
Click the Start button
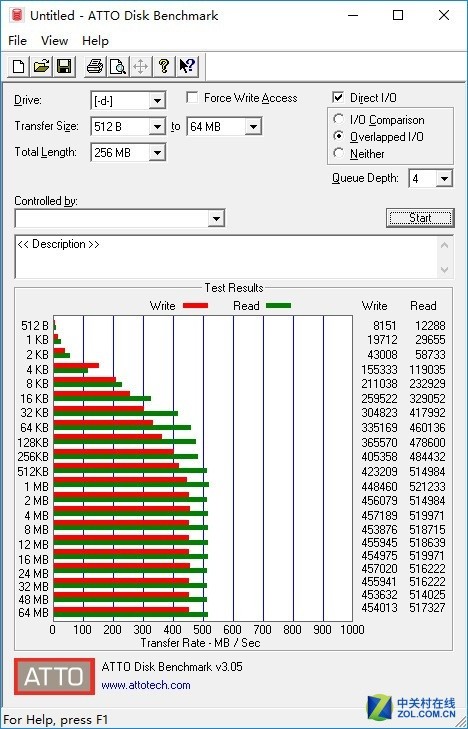[x=420, y=218]
